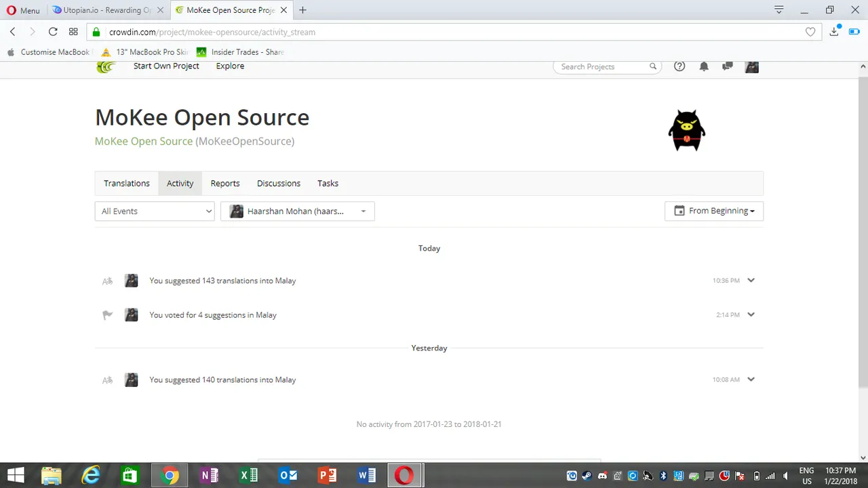Viewport: 868px width, 488px height.
Task: Click the Bluetooth icon in system tray
Action: [664, 476]
